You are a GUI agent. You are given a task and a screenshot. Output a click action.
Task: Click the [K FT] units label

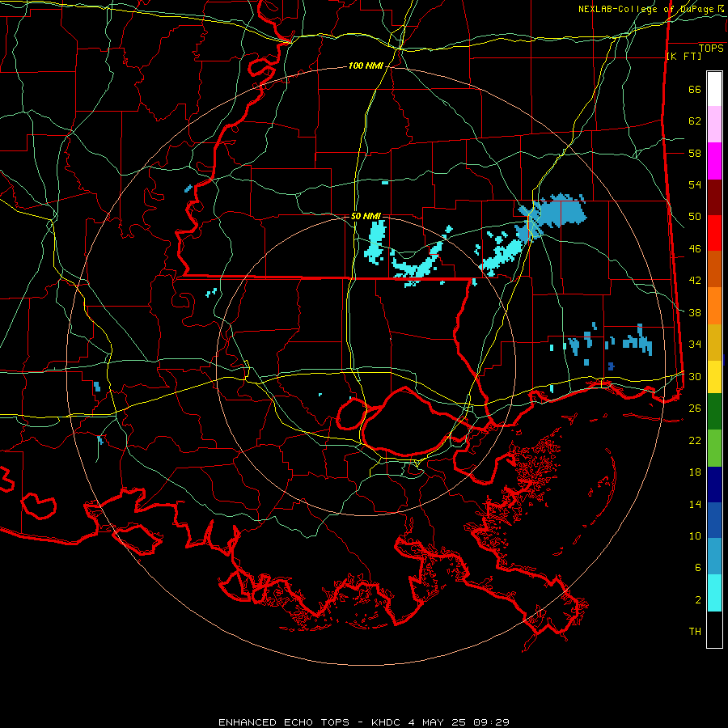click(684, 56)
